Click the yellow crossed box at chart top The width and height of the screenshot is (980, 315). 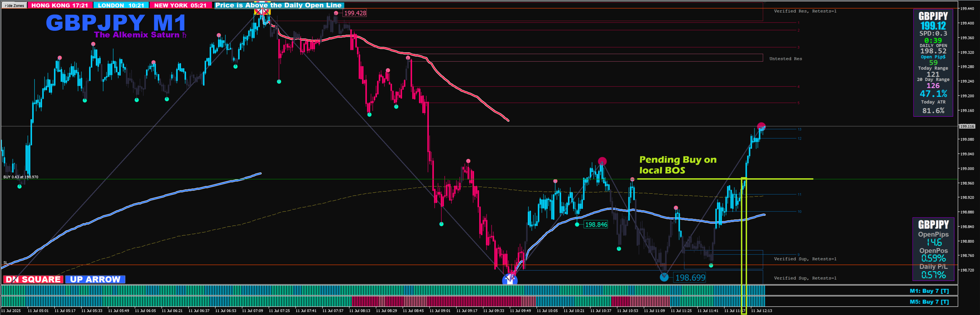coord(262,11)
